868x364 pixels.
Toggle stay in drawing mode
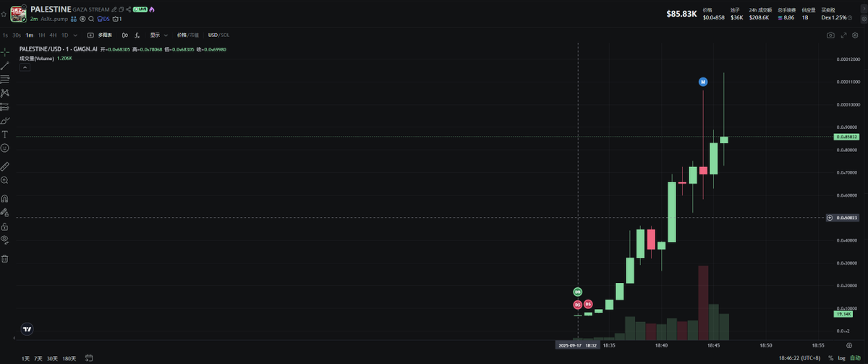tap(4, 212)
